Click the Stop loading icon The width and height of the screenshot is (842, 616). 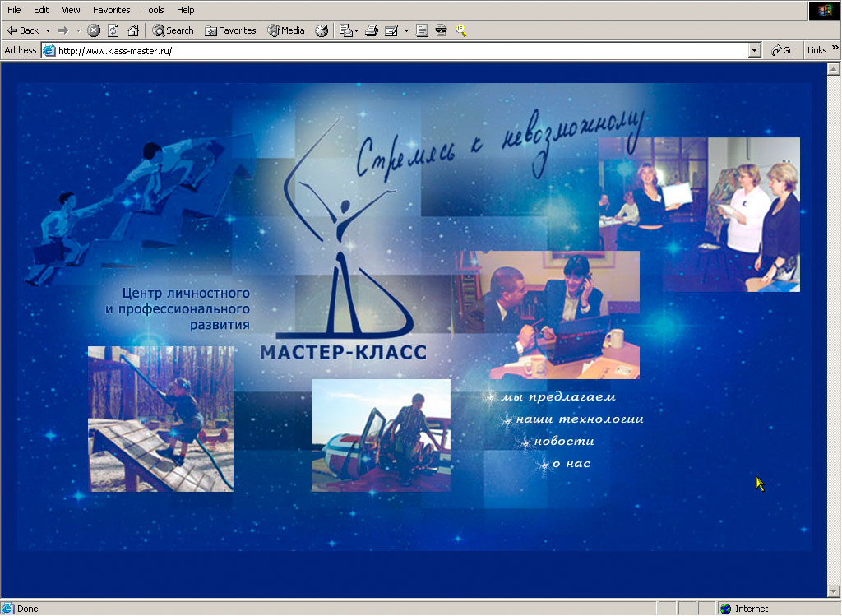pos(94,30)
